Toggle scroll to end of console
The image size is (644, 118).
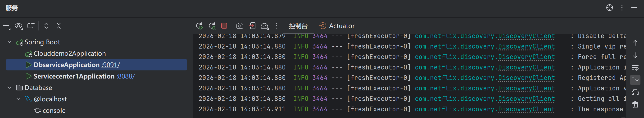[635, 80]
